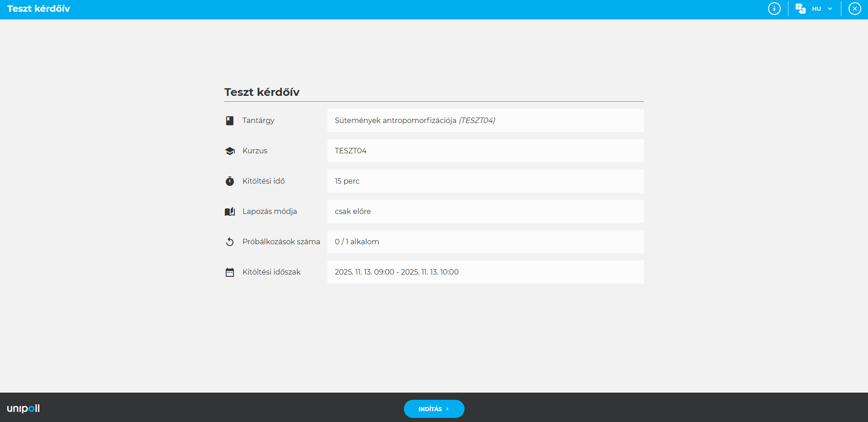Viewport: 868px width, 422px height.
Task: Click the Teszt kérdőív title in the top bar
Action: click(38, 9)
